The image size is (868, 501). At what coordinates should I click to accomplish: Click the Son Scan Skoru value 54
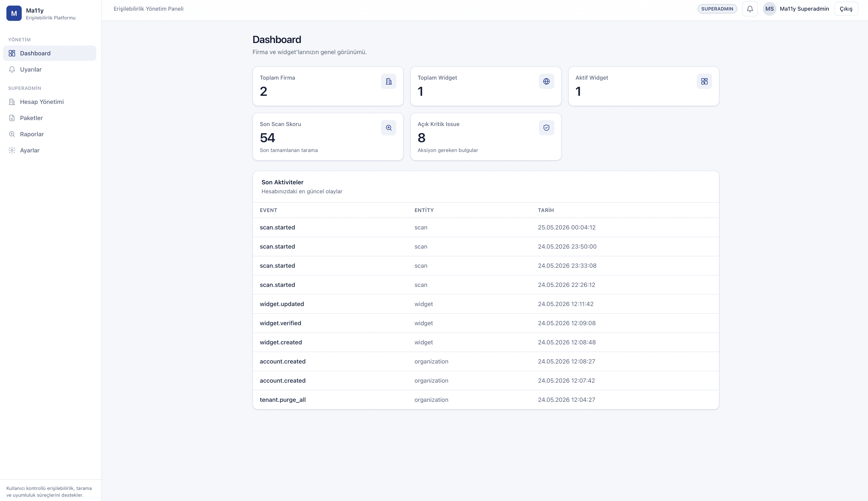[x=267, y=138]
